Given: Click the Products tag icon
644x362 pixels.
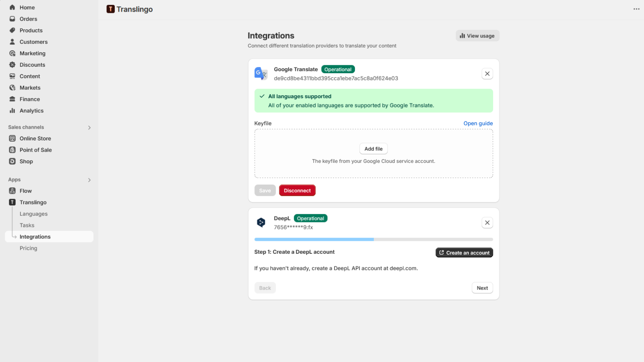Looking at the screenshot, I should coord(12,30).
